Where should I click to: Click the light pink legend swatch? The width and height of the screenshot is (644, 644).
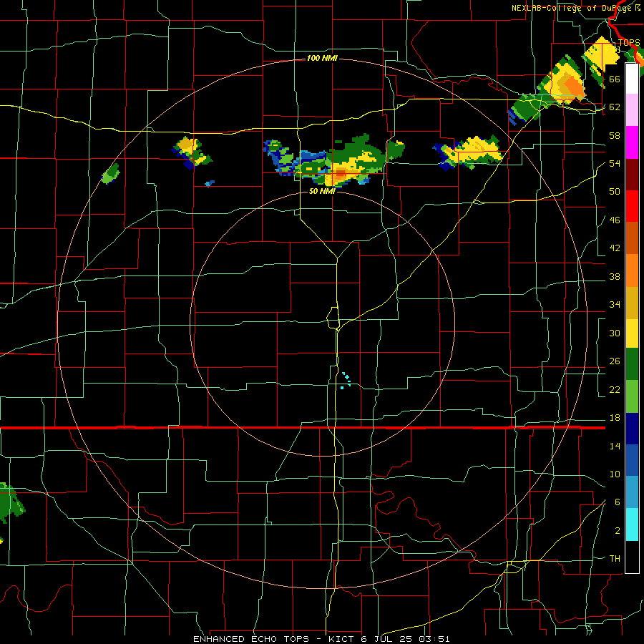click(632, 110)
